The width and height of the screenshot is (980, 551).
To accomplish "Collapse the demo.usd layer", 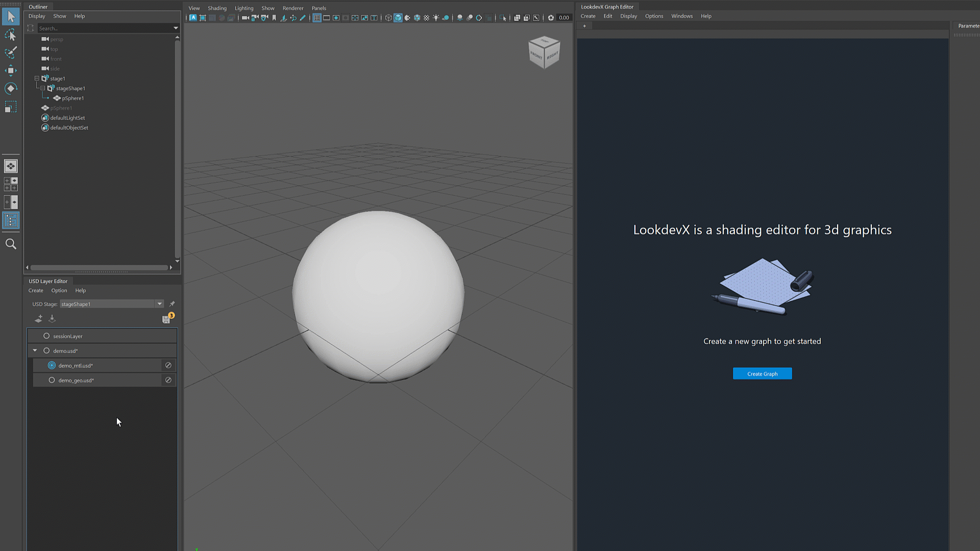I will click(35, 350).
